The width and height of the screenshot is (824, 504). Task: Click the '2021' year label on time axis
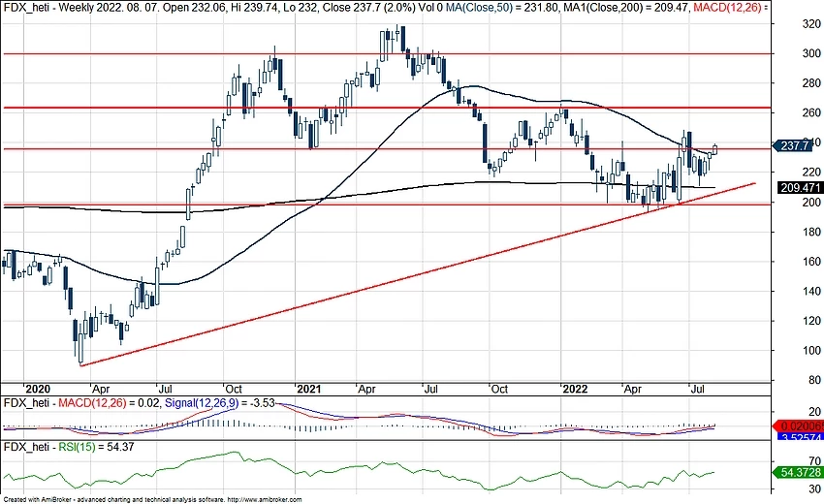coord(308,389)
